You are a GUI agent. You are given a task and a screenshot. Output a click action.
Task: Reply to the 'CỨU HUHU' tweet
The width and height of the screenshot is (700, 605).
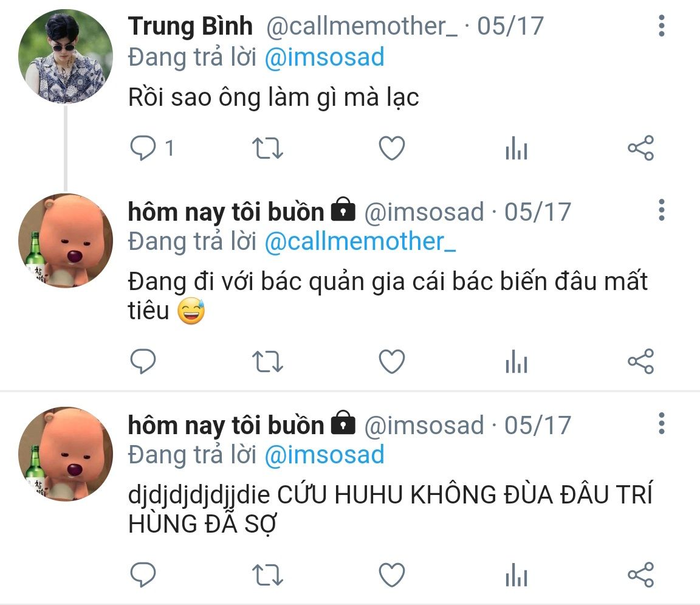pos(143,575)
